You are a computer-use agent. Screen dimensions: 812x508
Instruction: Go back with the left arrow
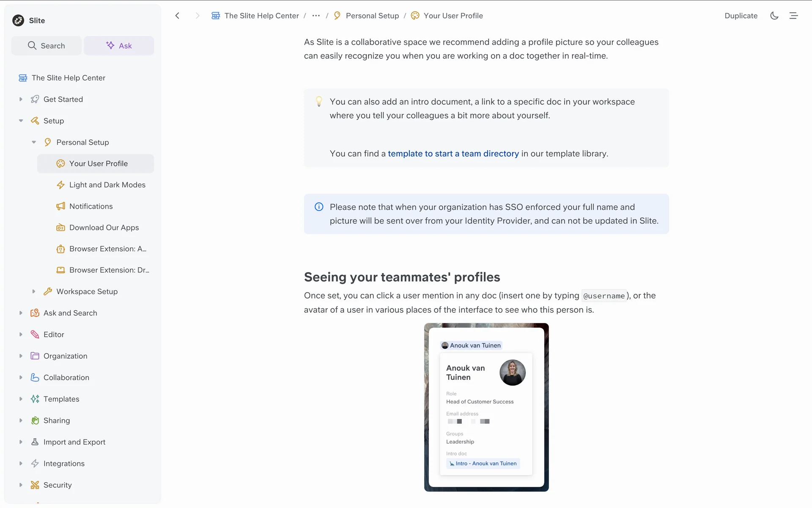click(x=178, y=16)
